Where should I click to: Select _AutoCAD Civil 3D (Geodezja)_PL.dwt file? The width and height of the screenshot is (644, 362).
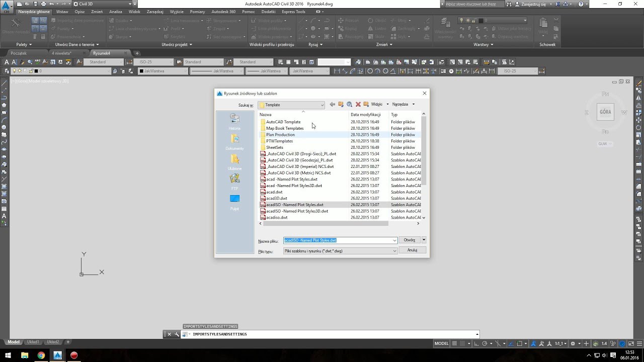point(299,160)
